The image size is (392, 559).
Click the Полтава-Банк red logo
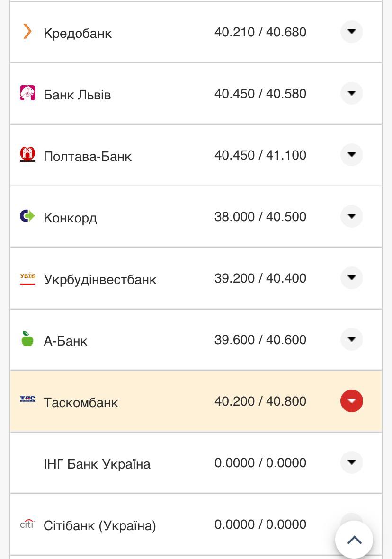click(27, 154)
